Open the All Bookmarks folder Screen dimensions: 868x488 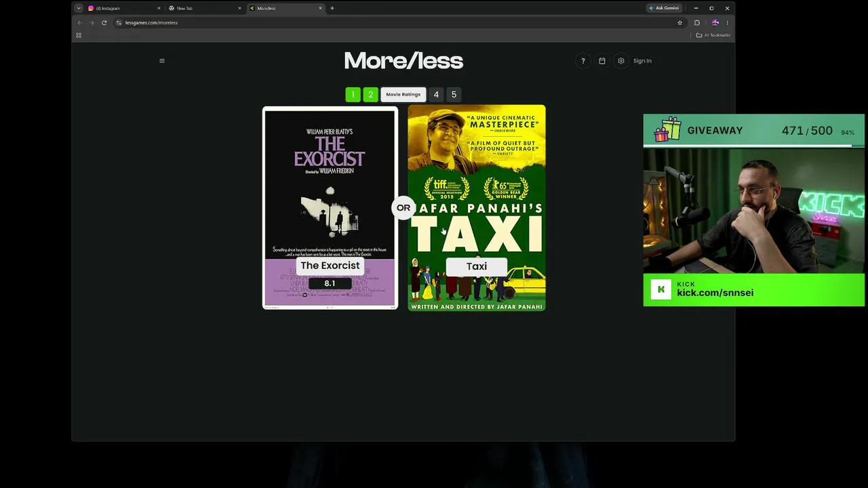[x=713, y=35]
